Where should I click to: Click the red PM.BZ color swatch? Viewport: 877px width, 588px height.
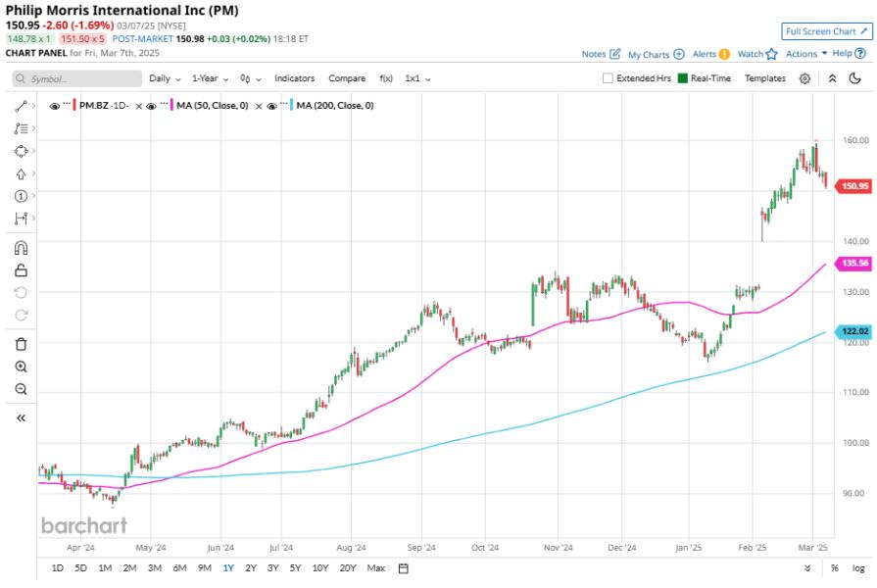pyautogui.click(x=74, y=105)
